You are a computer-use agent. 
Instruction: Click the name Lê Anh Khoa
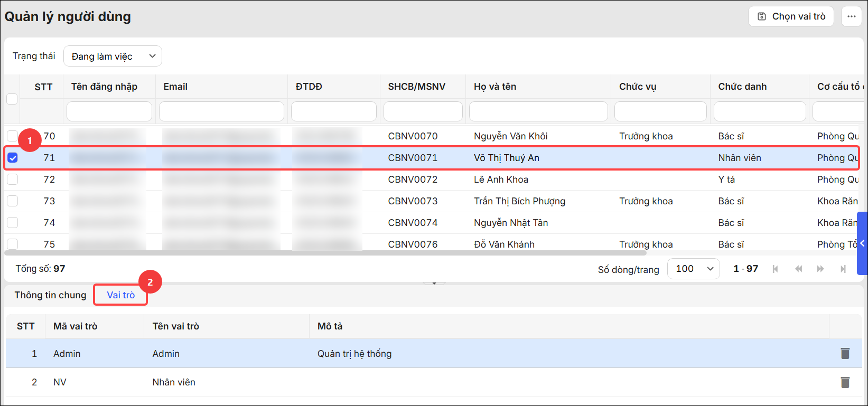(x=501, y=180)
